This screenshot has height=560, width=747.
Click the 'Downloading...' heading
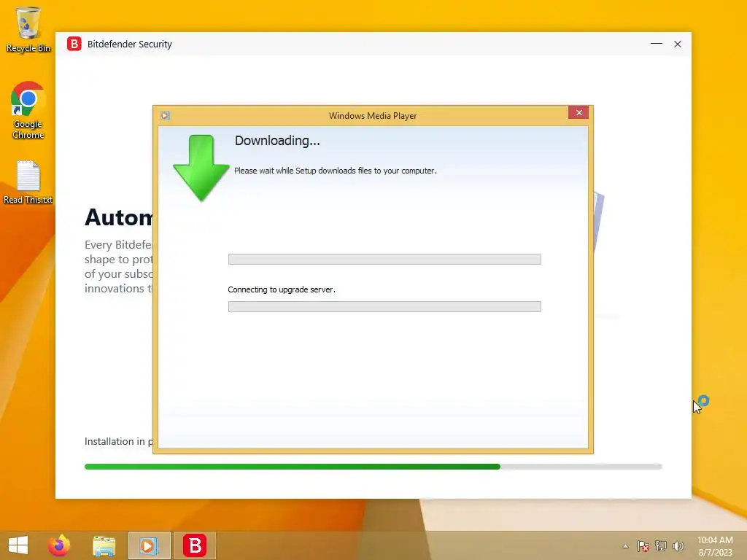click(x=277, y=141)
